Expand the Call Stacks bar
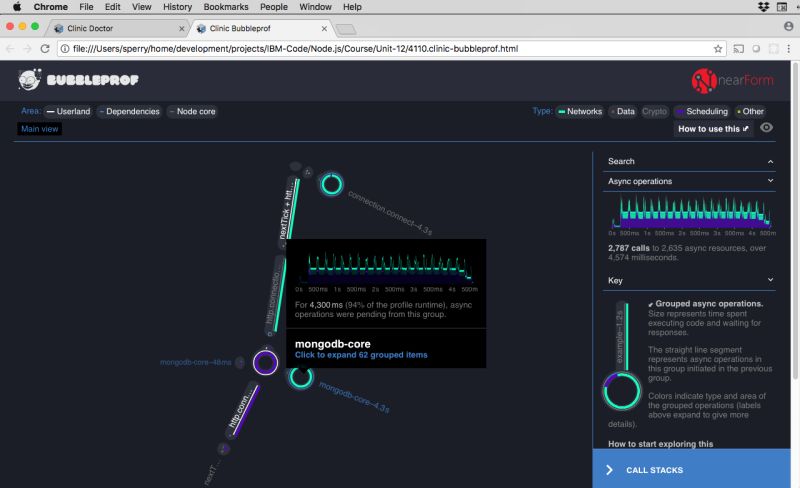800x488 pixels. [691, 469]
